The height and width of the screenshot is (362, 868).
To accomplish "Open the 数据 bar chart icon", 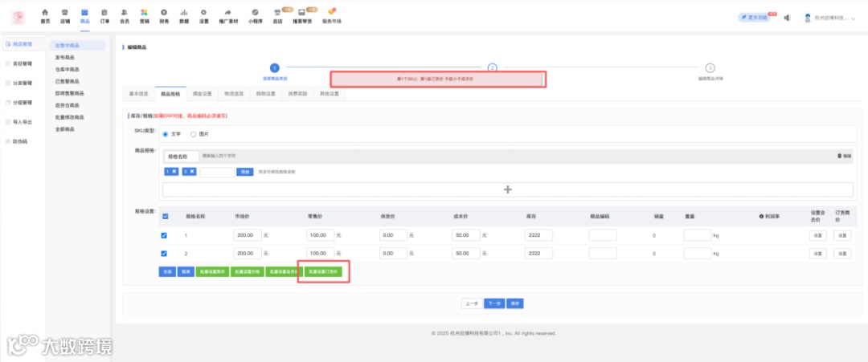I will coord(183,11).
